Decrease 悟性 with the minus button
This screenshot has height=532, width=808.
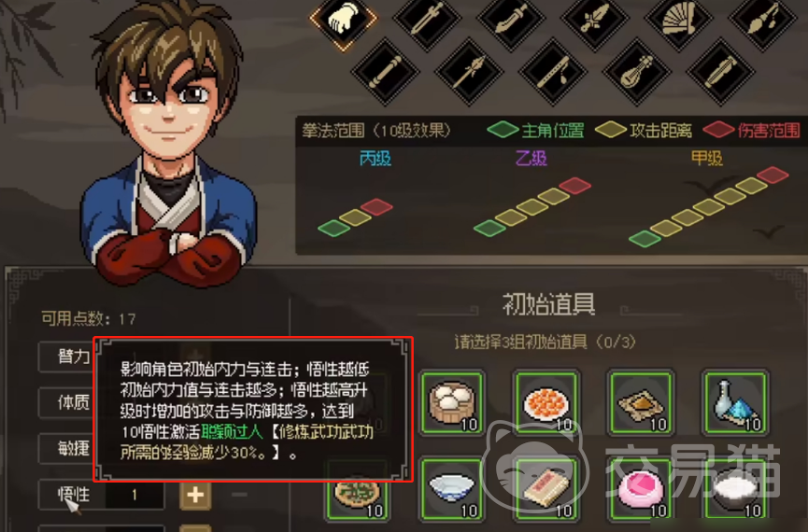point(239,495)
